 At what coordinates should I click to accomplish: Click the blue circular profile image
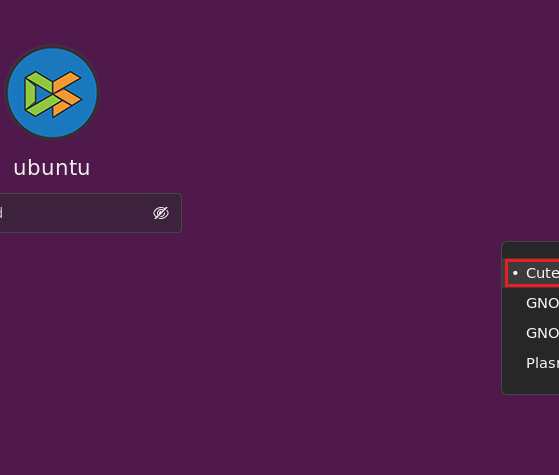click(52, 92)
